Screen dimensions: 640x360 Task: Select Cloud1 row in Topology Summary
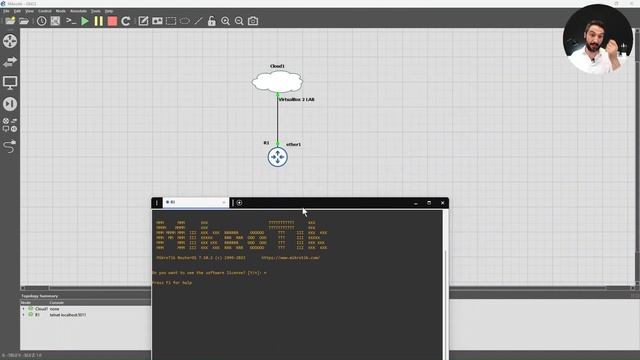[x=86, y=309]
